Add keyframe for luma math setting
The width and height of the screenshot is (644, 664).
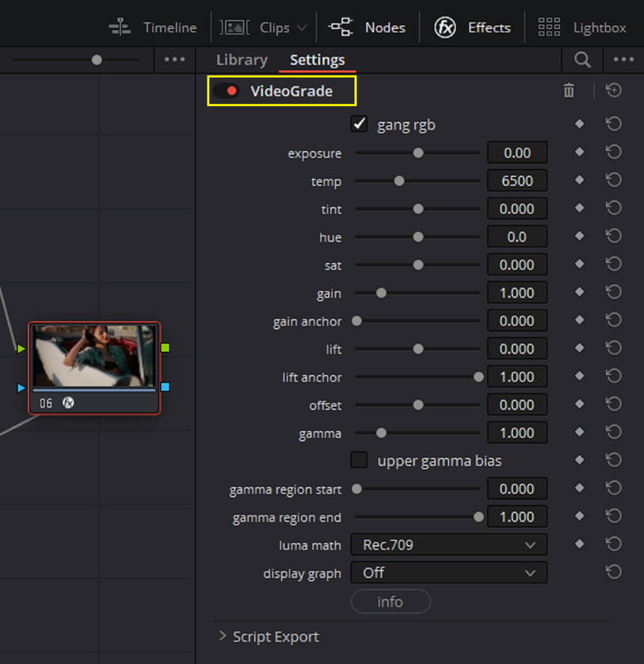pos(579,544)
